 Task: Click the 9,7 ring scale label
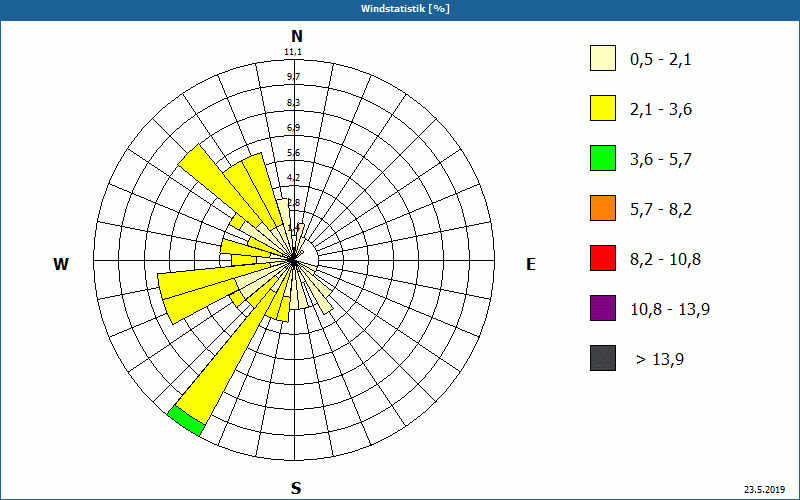pyautogui.click(x=293, y=77)
